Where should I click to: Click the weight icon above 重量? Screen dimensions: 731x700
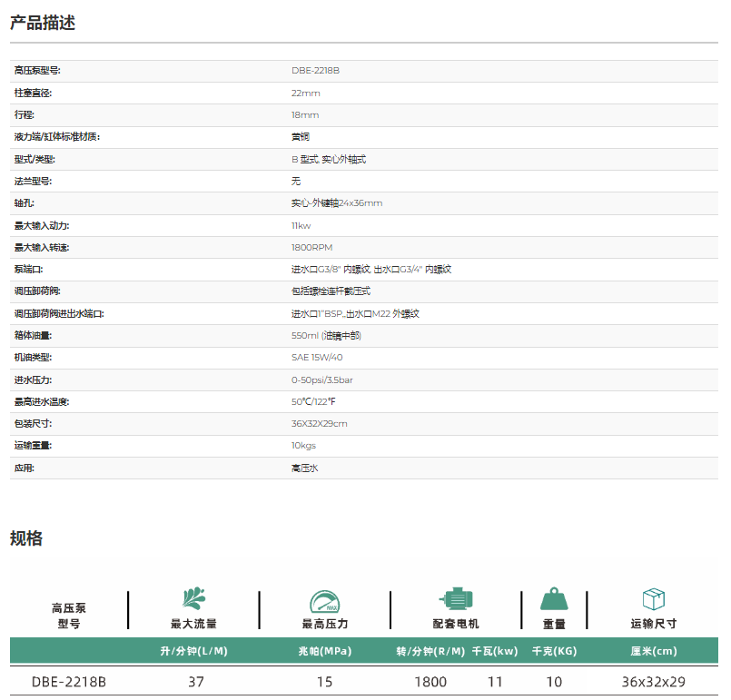[x=554, y=599]
